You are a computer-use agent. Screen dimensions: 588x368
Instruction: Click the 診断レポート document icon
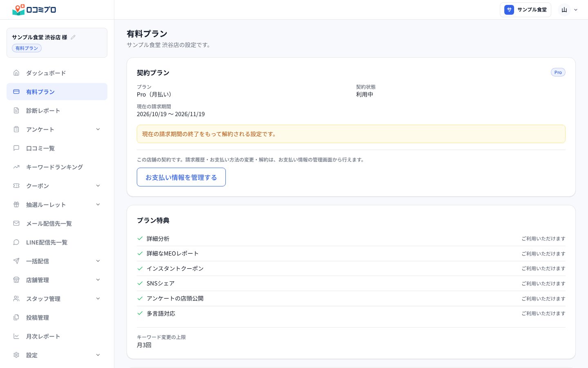pos(16,110)
